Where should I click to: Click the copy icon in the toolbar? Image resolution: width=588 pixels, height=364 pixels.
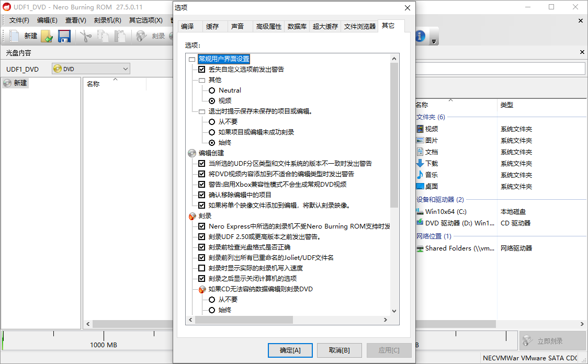[x=103, y=36]
